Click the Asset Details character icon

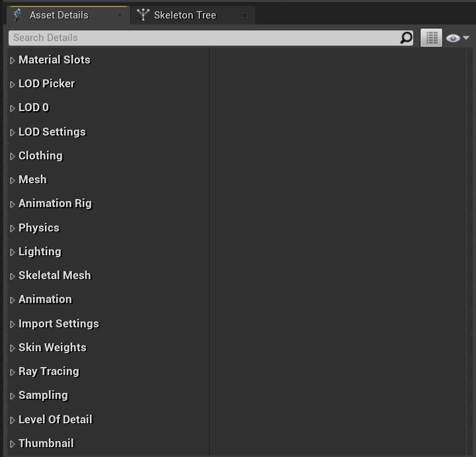pos(18,15)
